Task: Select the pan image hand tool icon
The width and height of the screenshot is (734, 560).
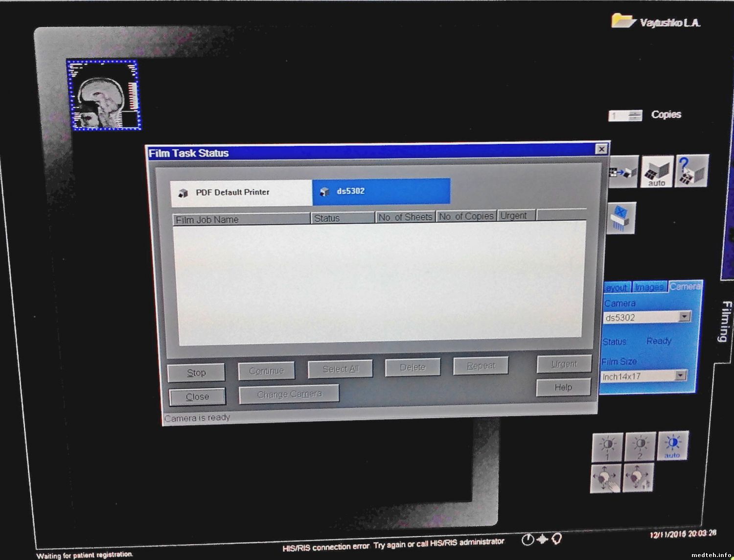Action: pyautogui.click(x=606, y=478)
